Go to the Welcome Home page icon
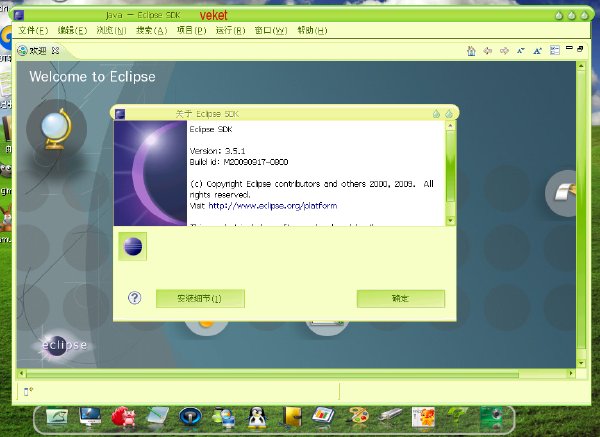The image size is (600, 437). pos(471,51)
